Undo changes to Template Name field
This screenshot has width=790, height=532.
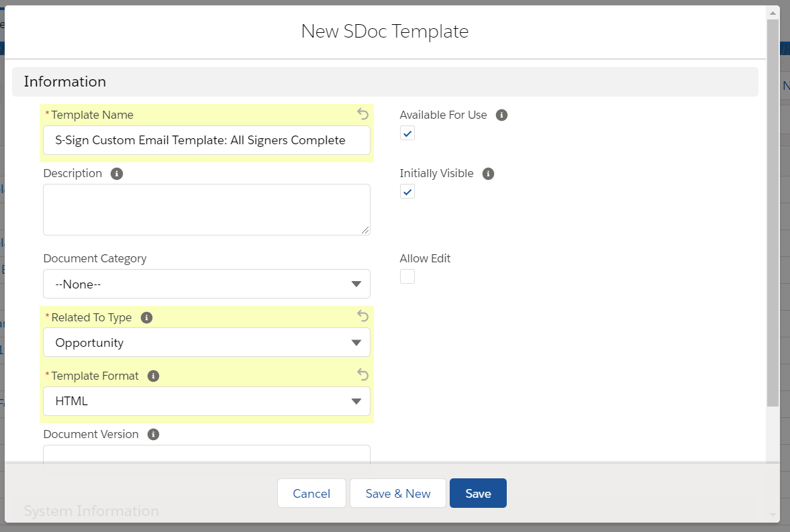(362, 114)
